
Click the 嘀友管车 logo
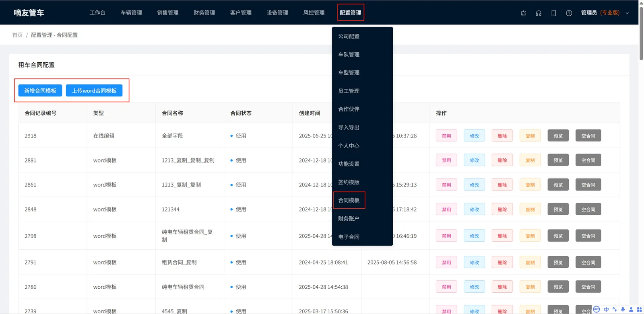[29, 13]
